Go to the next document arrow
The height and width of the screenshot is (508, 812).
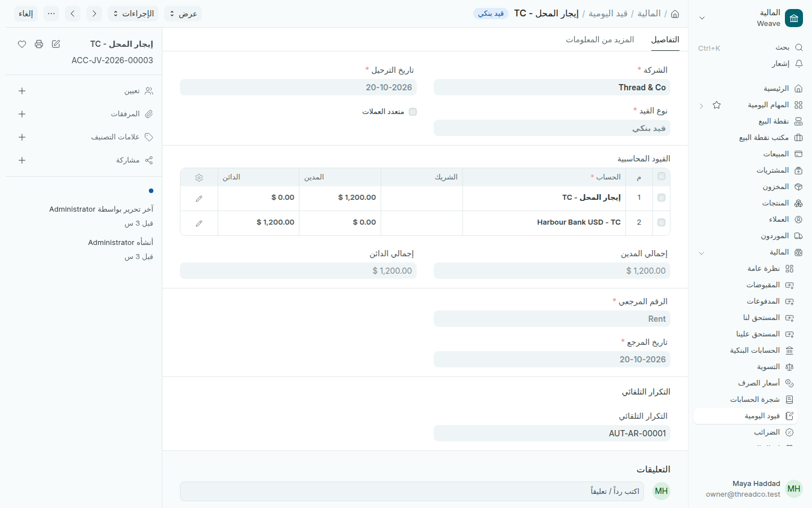pos(73,14)
